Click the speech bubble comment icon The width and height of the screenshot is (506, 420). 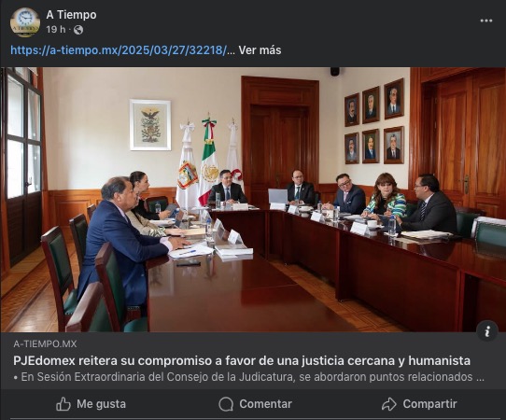click(226, 404)
